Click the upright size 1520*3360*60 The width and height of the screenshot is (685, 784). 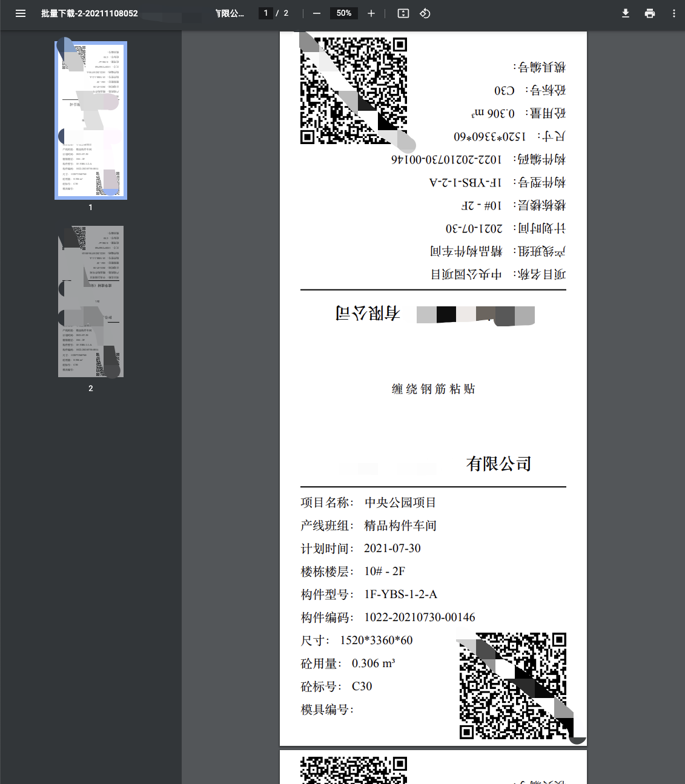point(376,641)
